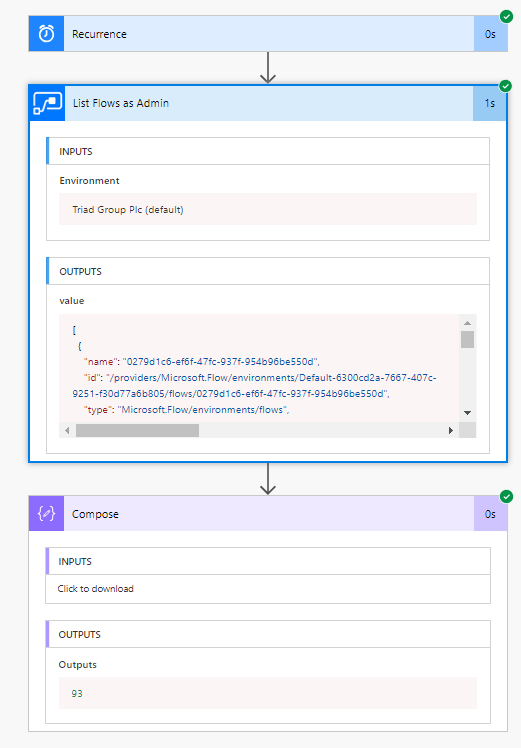Click the List Flows as Admin connector icon
The image size is (521, 748).
point(47,103)
